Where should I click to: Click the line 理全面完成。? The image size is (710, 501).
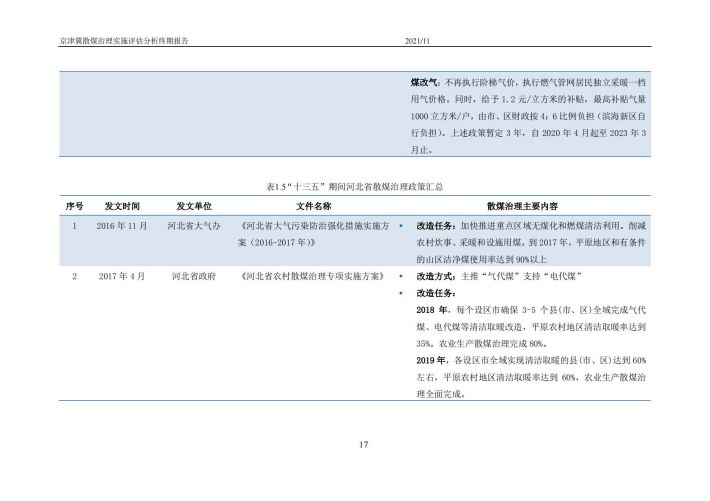[x=441, y=394]
